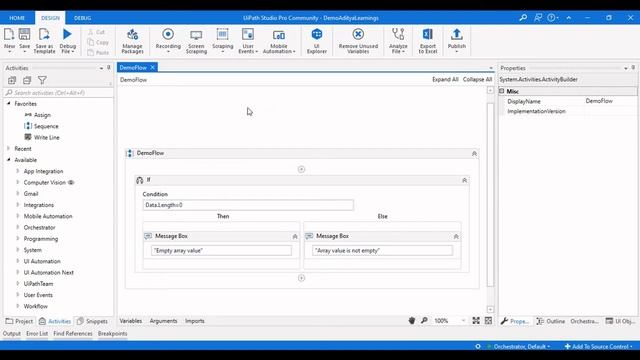This screenshot has height=360, width=640.
Task: Select the pan hand tool
Action: click(412, 321)
